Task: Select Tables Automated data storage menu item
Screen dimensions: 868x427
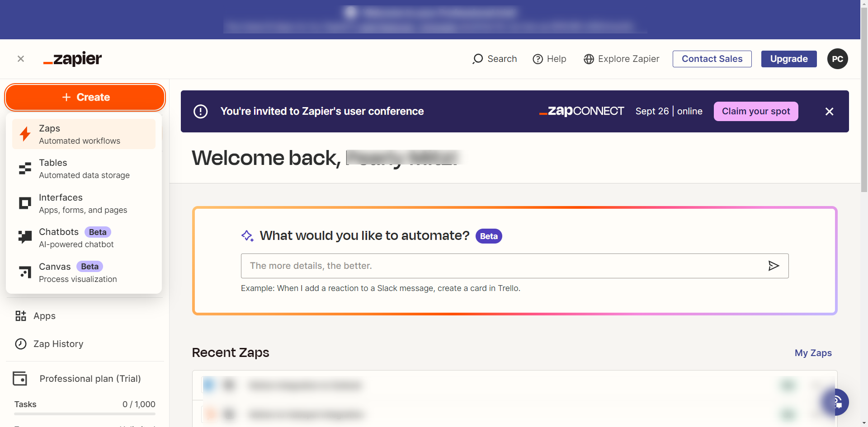Action: point(84,169)
